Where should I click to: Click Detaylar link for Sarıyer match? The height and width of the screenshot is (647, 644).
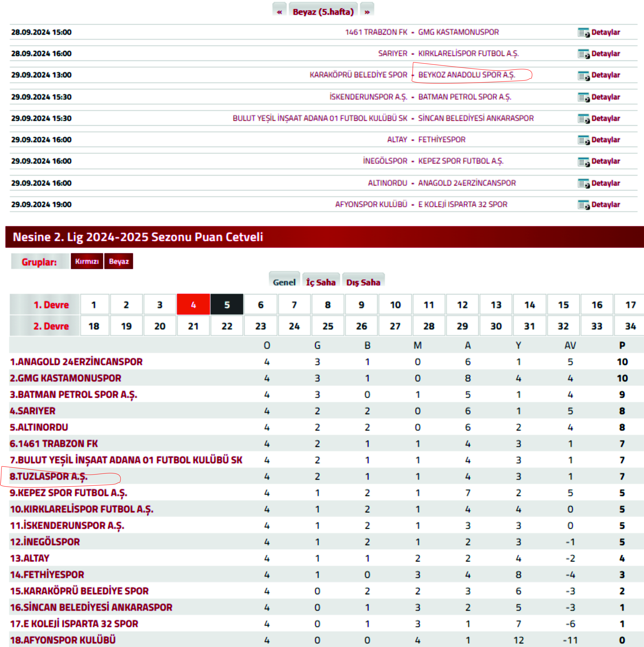[605, 54]
